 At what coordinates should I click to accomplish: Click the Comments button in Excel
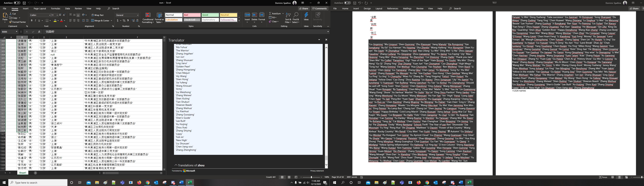(319, 8)
